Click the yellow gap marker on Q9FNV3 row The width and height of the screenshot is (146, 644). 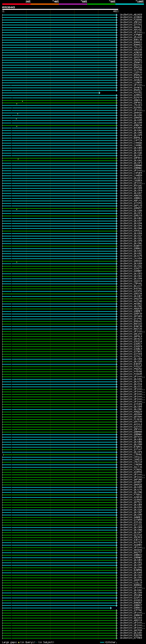point(18,159)
